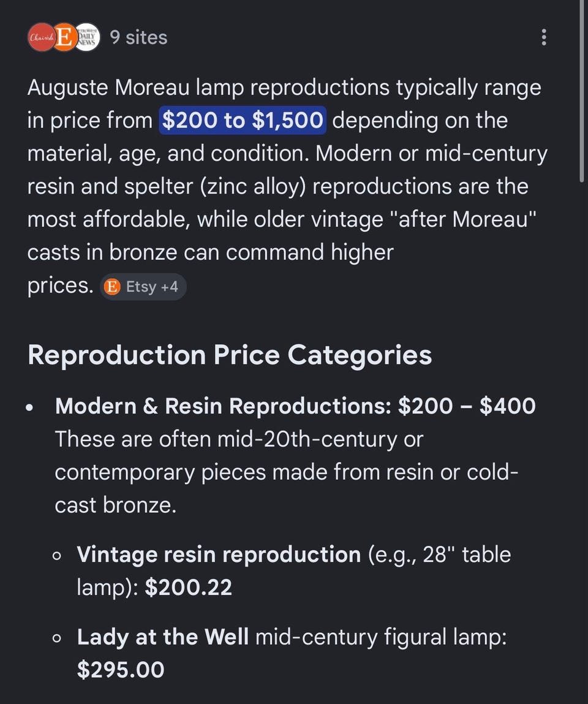Click the orange Etsy icon in header
The height and width of the screenshot is (704, 588).
point(64,37)
